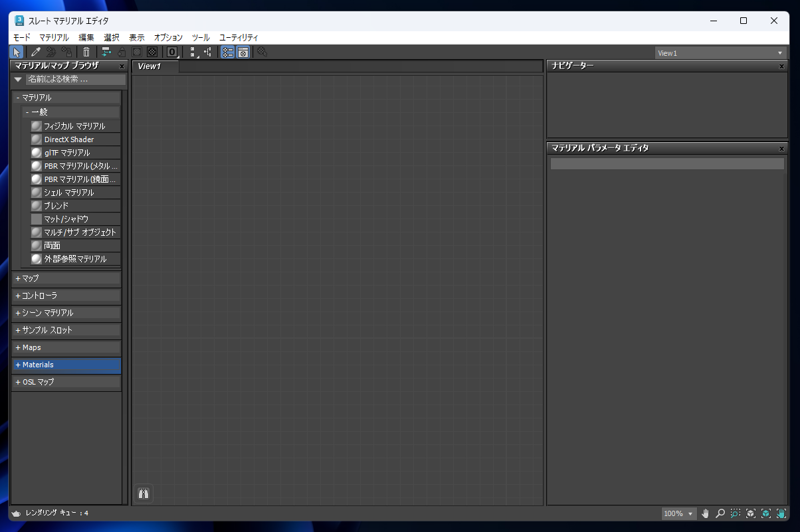Expand the highlighted Materials group
The height and width of the screenshot is (532, 800).
(66, 365)
